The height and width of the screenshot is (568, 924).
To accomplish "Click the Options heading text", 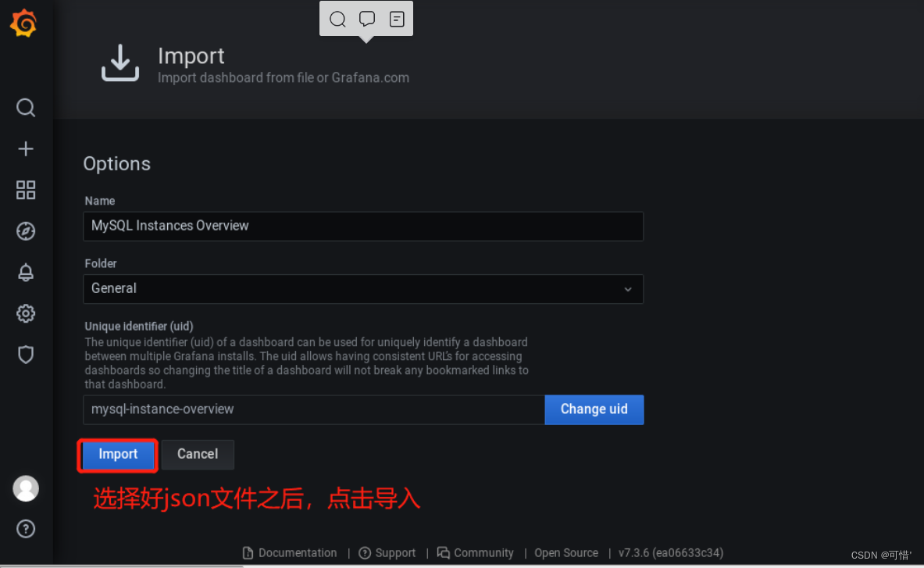I will [x=116, y=164].
